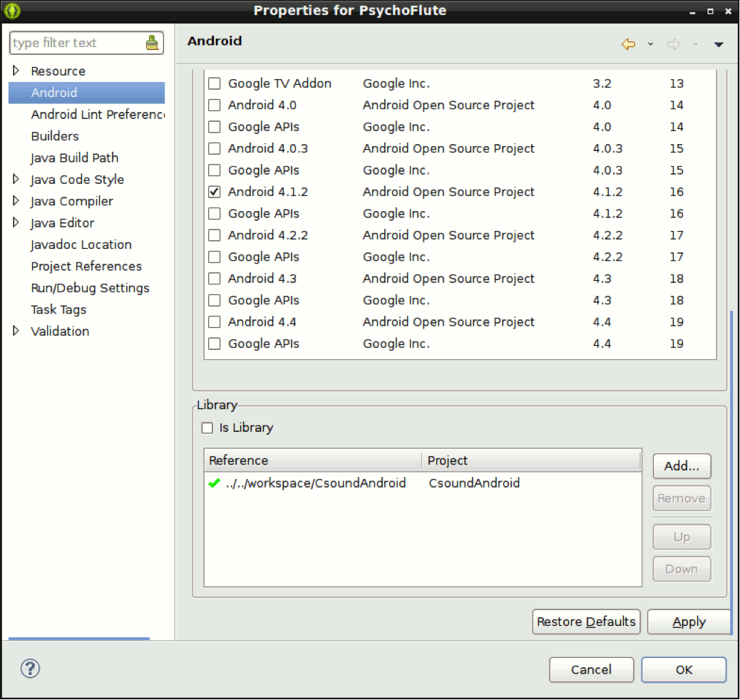Check the Android 4.4 target
The width and height of the screenshot is (740, 700).
point(215,322)
